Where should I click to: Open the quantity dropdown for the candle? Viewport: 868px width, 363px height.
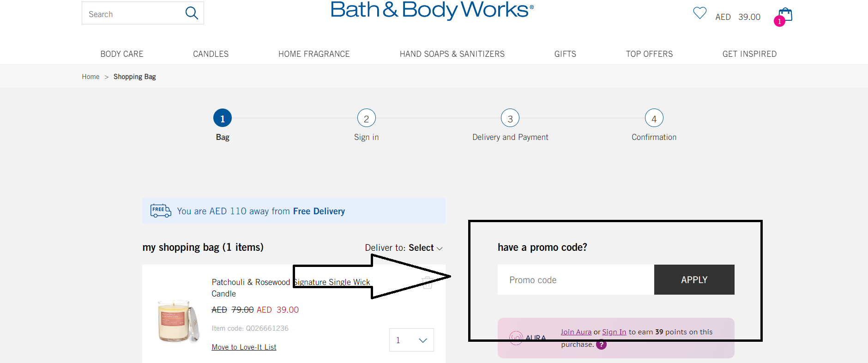(411, 340)
